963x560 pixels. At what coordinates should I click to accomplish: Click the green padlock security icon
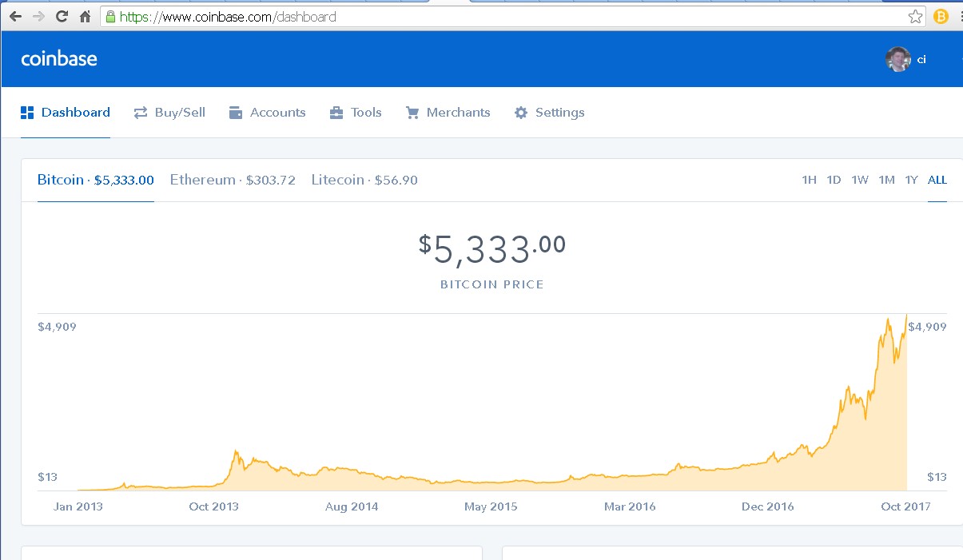tap(110, 16)
